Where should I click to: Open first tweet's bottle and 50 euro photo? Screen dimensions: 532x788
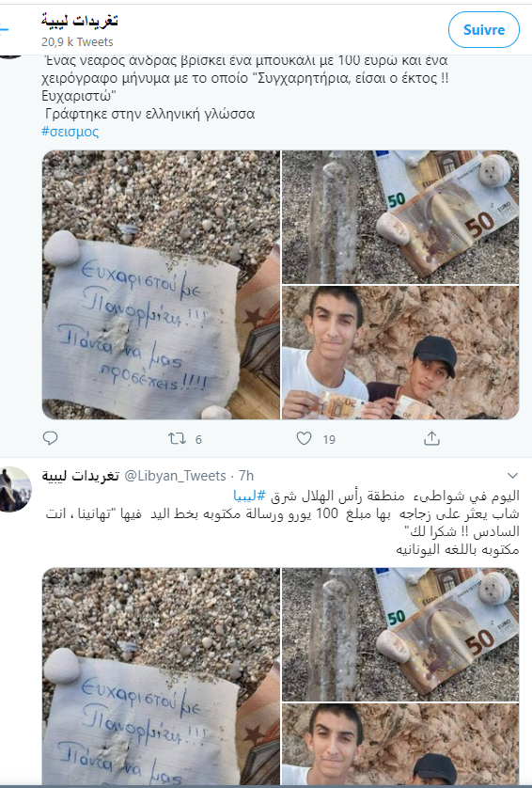pos(400,217)
